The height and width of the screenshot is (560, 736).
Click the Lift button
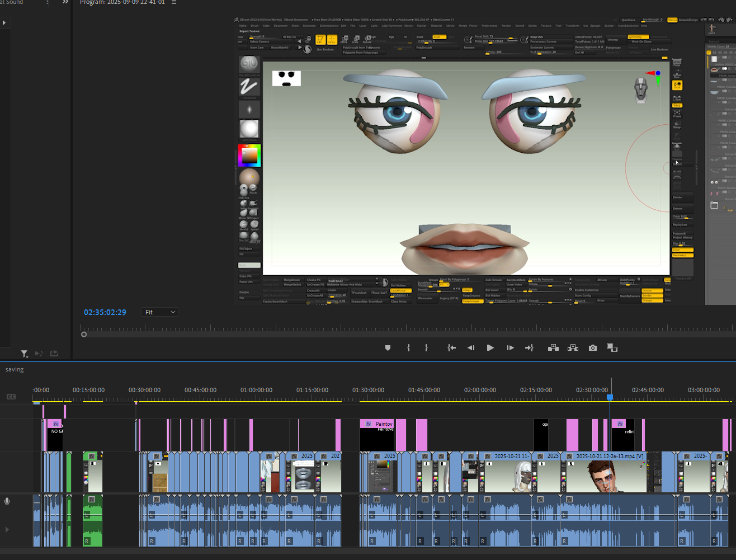[x=553, y=348]
